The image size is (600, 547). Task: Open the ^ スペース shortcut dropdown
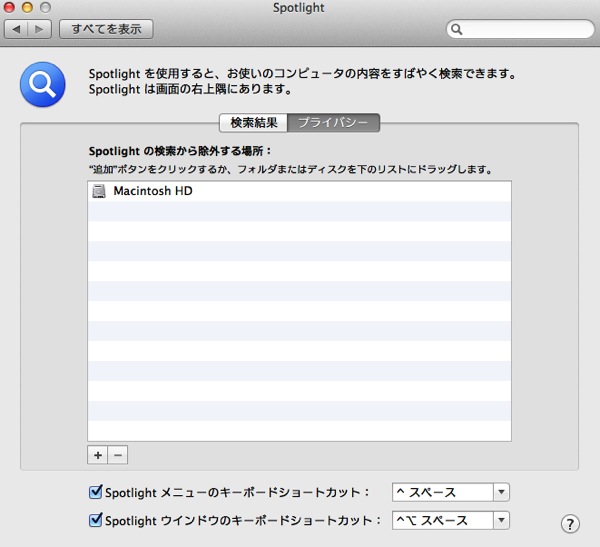[x=451, y=492]
